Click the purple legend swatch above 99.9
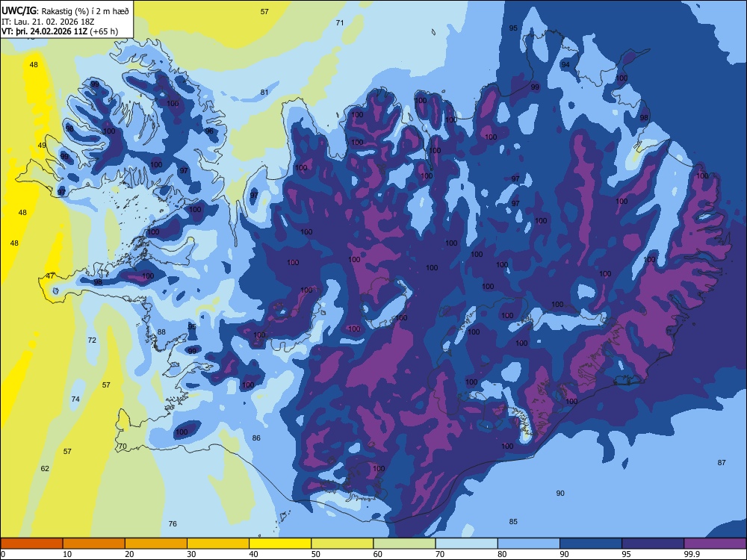The height and width of the screenshot is (560, 747). click(x=715, y=544)
